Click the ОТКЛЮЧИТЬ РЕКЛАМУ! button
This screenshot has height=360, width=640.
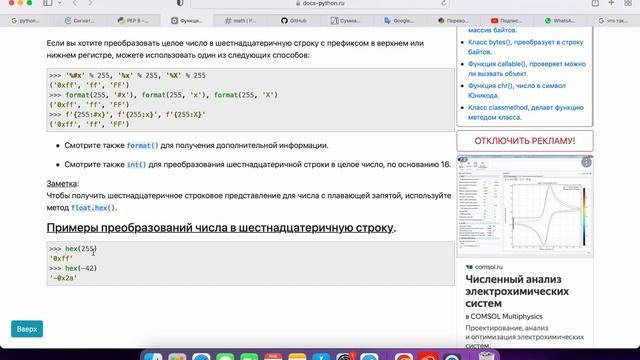[525, 141]
